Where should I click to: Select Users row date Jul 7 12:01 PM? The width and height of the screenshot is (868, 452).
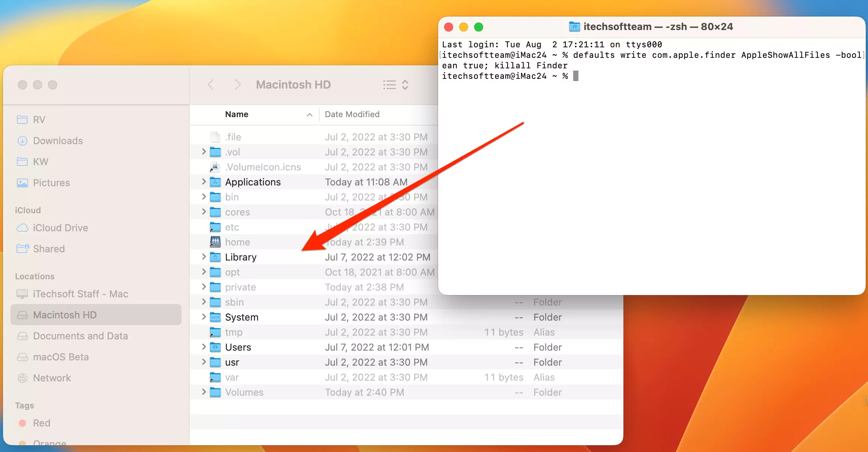(377, 347)
